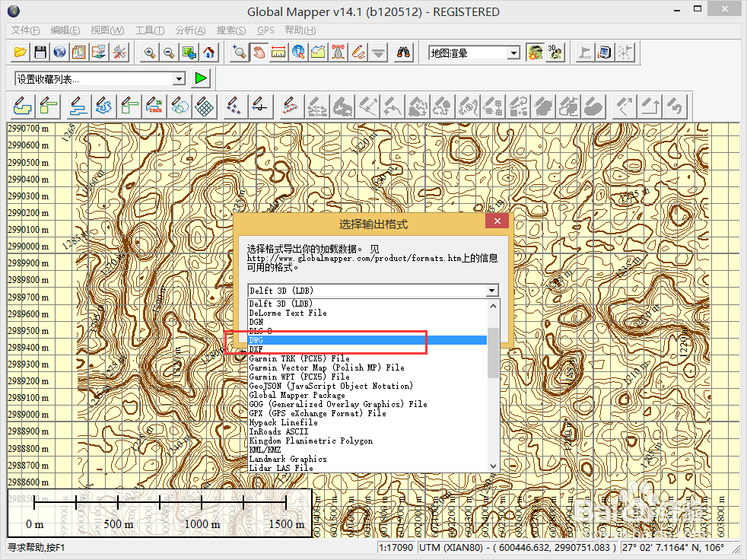Image resolution: width=747 pixels, height=560 pixels.
Task: Select 'Global Mapper Package' format
Action: [367, 395]
